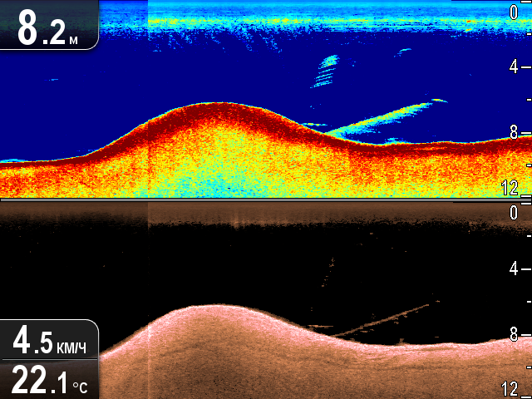Tap the 8.2 m depth readout

(48, 26)
